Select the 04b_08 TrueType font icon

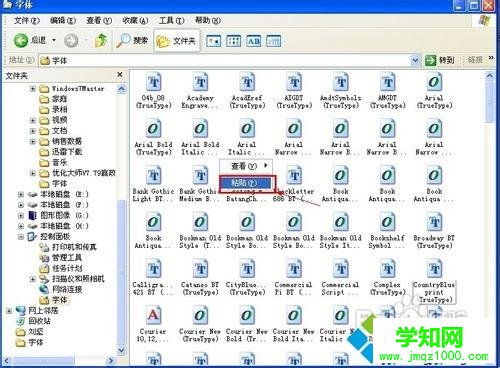click(x=154, y=82)
